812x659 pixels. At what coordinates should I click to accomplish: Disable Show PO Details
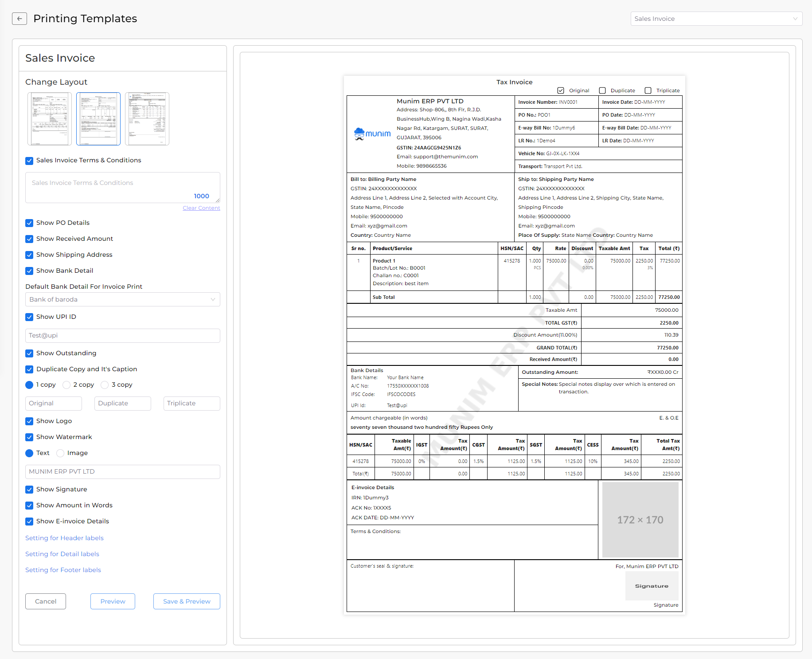29,223
